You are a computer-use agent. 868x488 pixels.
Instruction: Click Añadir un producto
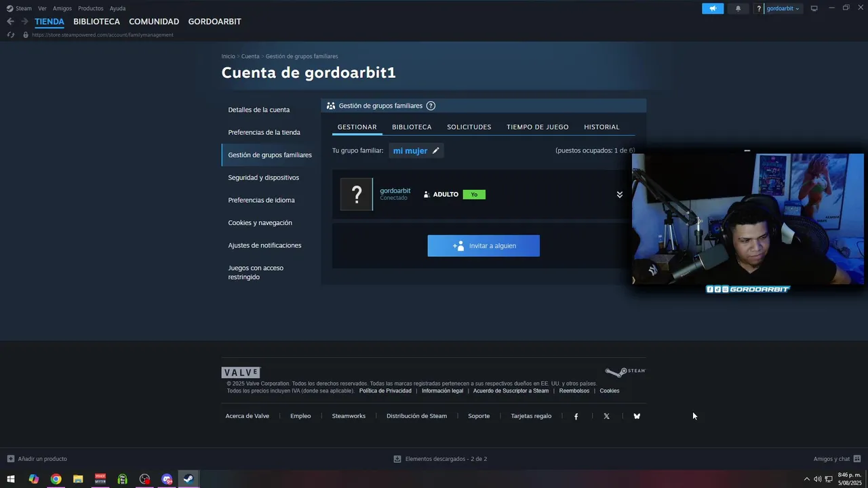tap(37, 459)
